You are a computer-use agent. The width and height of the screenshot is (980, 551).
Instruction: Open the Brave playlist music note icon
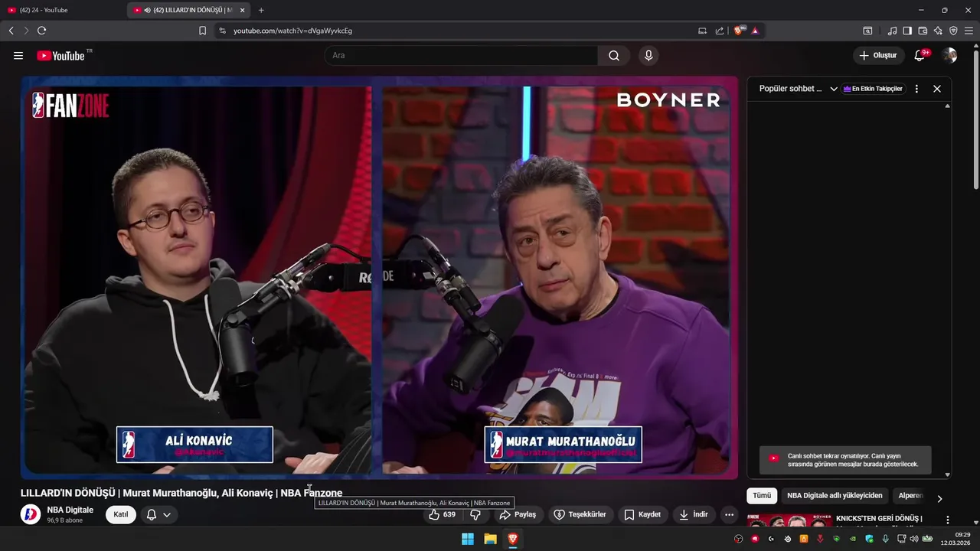coord(892,31)
